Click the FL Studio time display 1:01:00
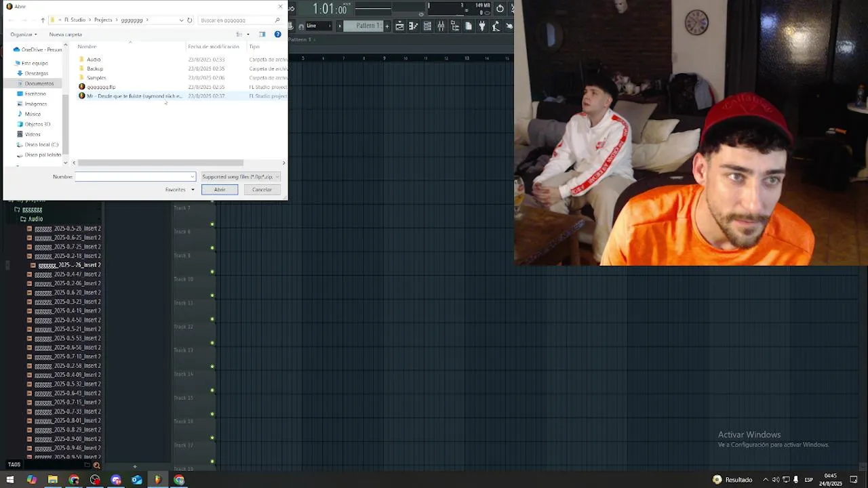 tap(330, 9)
